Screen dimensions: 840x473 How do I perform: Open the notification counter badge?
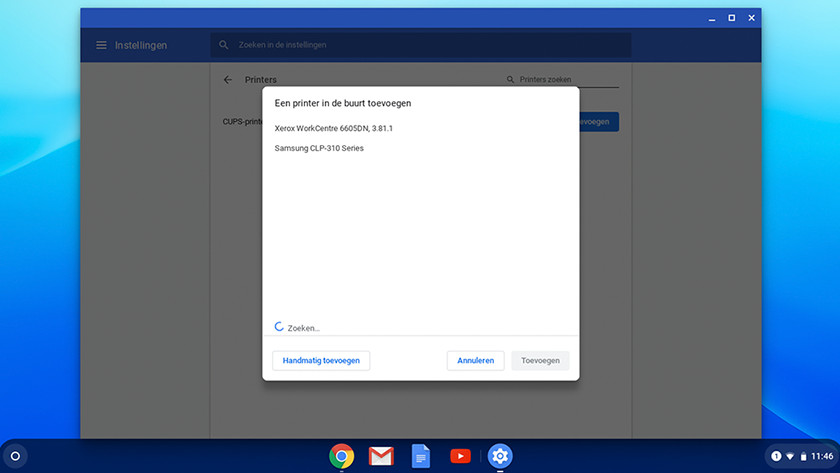pos(776,456)
